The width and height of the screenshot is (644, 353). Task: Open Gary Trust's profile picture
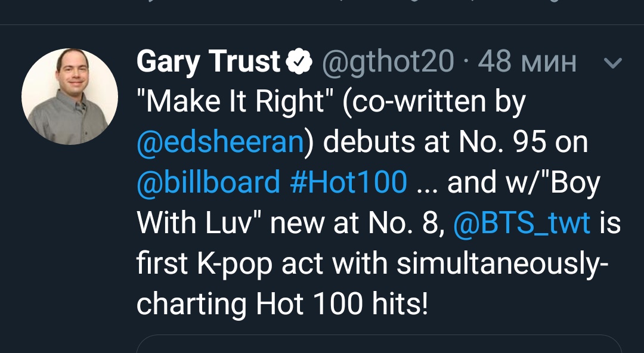click(69, 97)
